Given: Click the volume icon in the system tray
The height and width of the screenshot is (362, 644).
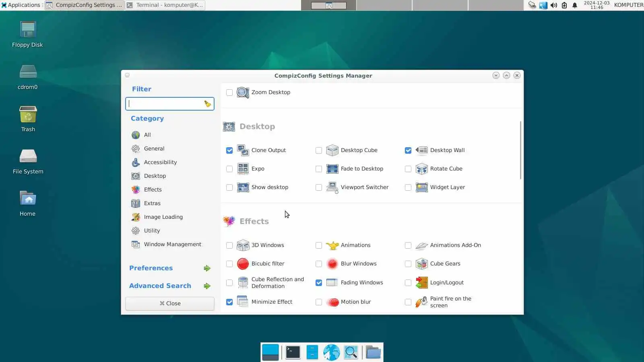Looking at the screenshot, I should [554, 5].
